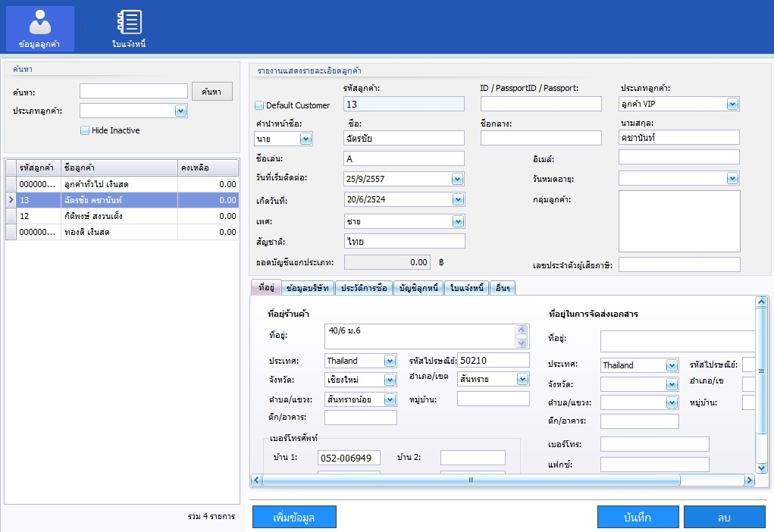Open the ใบแจ้งหนี้ invoice icon in toolbar

click(x=129, y=28)
